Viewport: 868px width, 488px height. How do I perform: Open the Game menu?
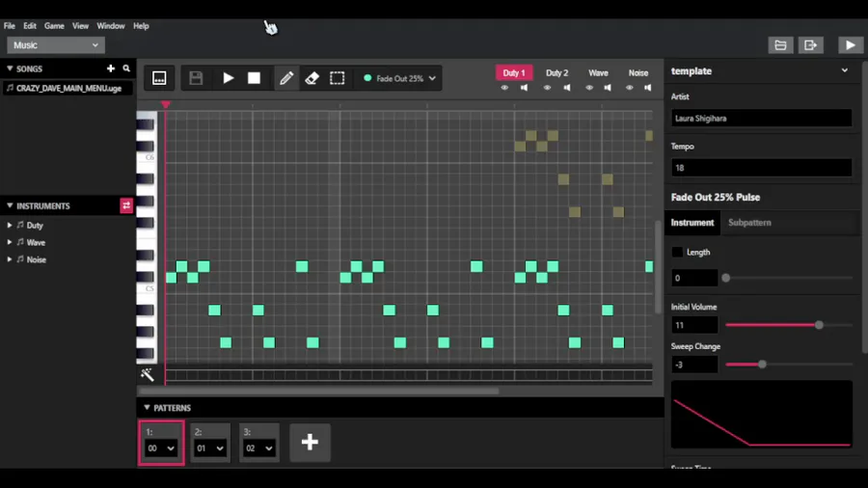point(54,26)
